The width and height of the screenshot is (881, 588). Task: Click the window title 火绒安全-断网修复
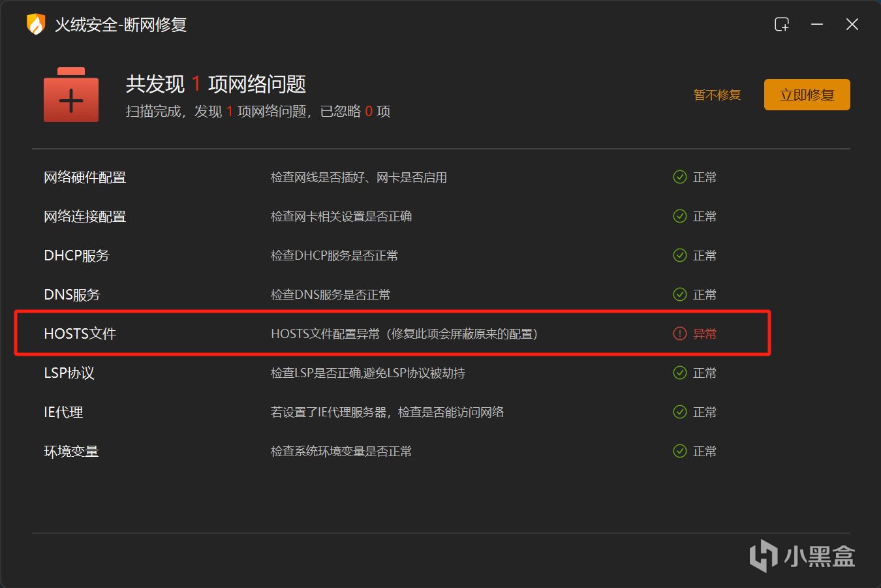[x=121, y=25]
